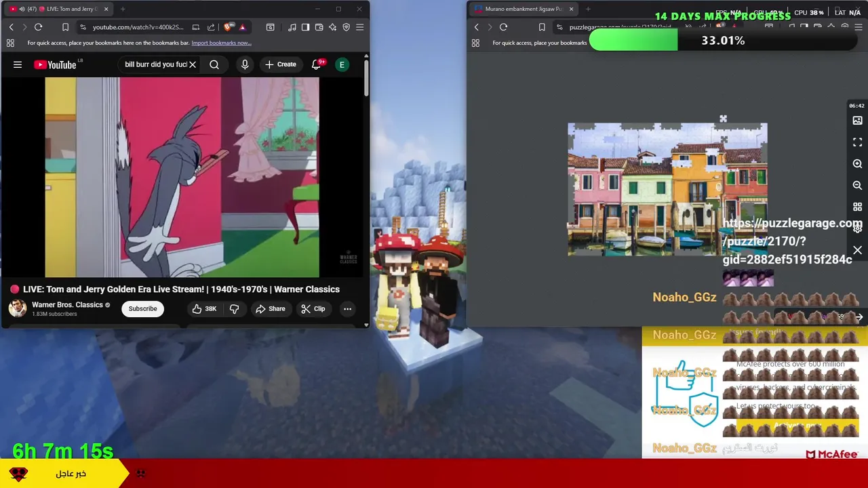Dislike the Tom and Jerry stream
This screenshot has width=868, height=488.
pos(234,309)
